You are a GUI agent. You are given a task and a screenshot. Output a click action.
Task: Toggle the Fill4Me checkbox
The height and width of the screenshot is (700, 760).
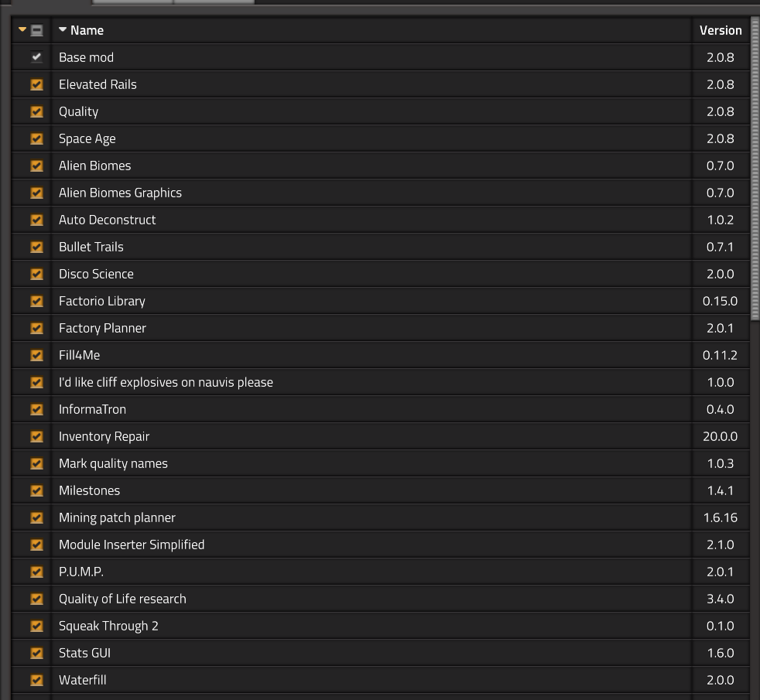click(x=37, y=355)
